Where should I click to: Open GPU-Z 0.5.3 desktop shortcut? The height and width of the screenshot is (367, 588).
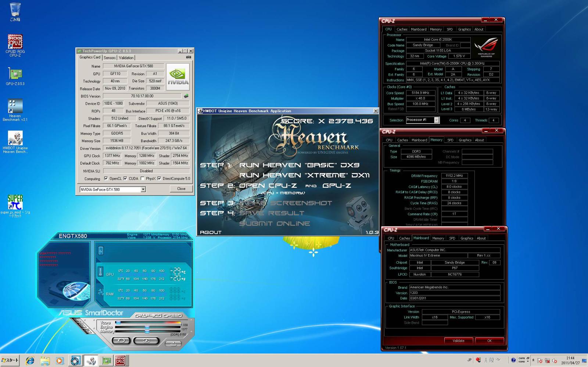[x=15, y=76]
